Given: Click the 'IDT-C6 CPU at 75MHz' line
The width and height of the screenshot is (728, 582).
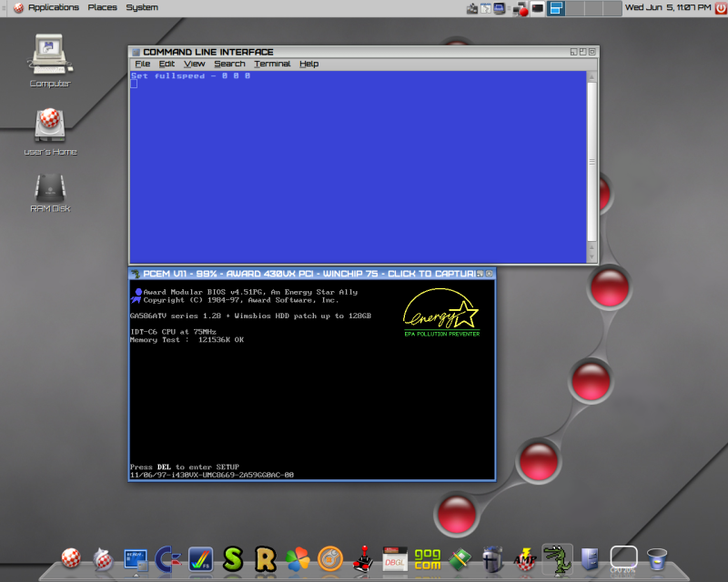Looking at the screenshot, I should point(173,332).
